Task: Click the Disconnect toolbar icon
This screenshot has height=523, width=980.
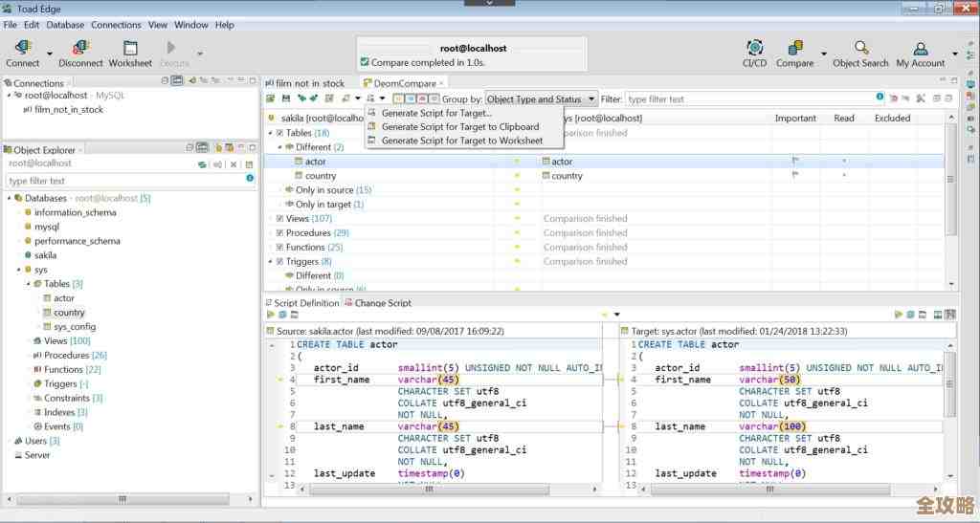Action: 80,48
